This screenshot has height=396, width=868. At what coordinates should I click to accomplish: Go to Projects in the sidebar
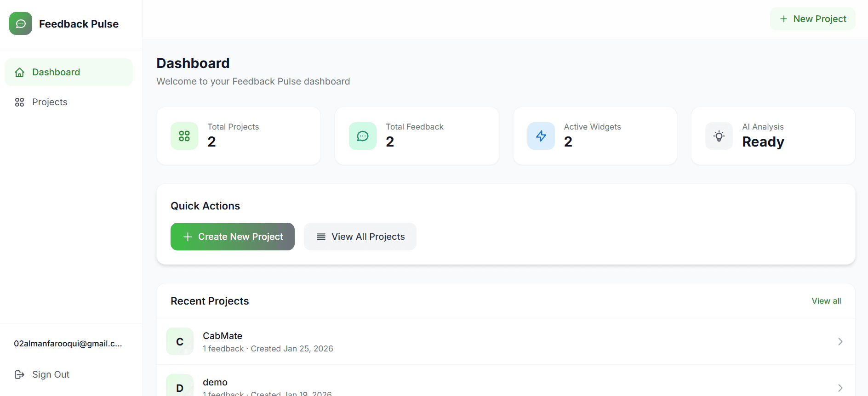pos(50,102)
